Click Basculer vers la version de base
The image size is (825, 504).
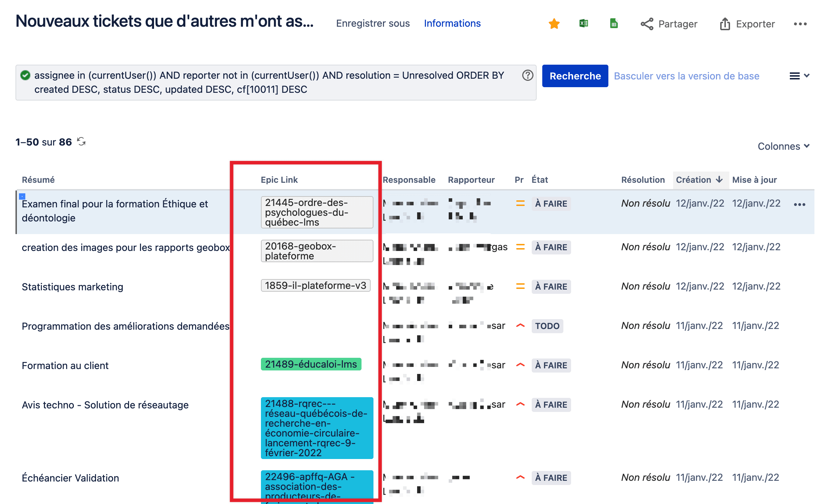click(x=686, y=76)
